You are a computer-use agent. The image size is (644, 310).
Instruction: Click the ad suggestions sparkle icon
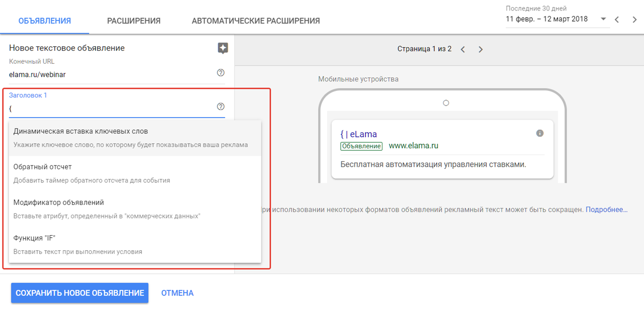tap(223, 48)
